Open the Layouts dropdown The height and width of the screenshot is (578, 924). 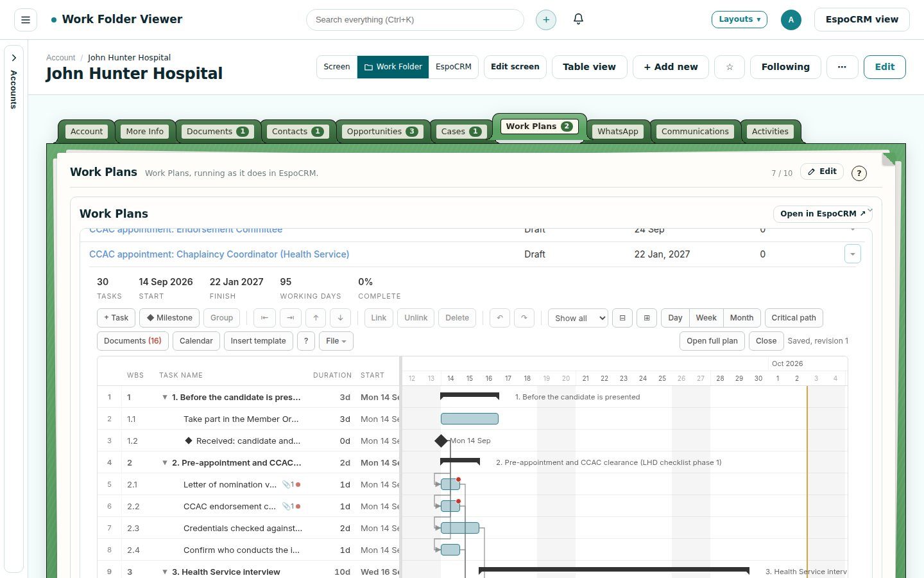coord(739,19)
